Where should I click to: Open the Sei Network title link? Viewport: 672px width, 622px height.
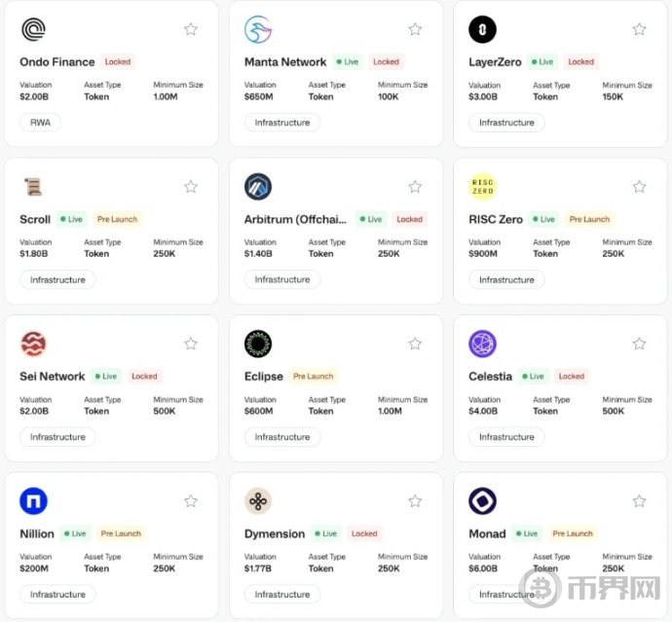(53, 377)
